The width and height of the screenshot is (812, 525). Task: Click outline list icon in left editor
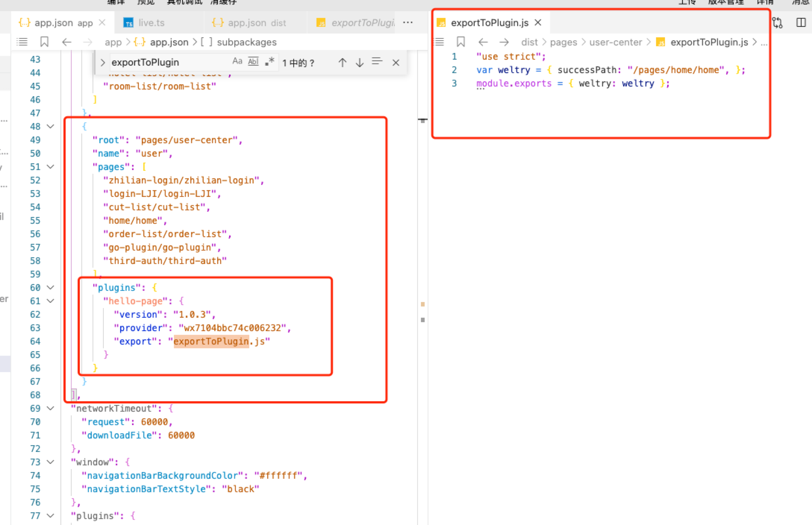pyautogui.click(x=22, y=42)
